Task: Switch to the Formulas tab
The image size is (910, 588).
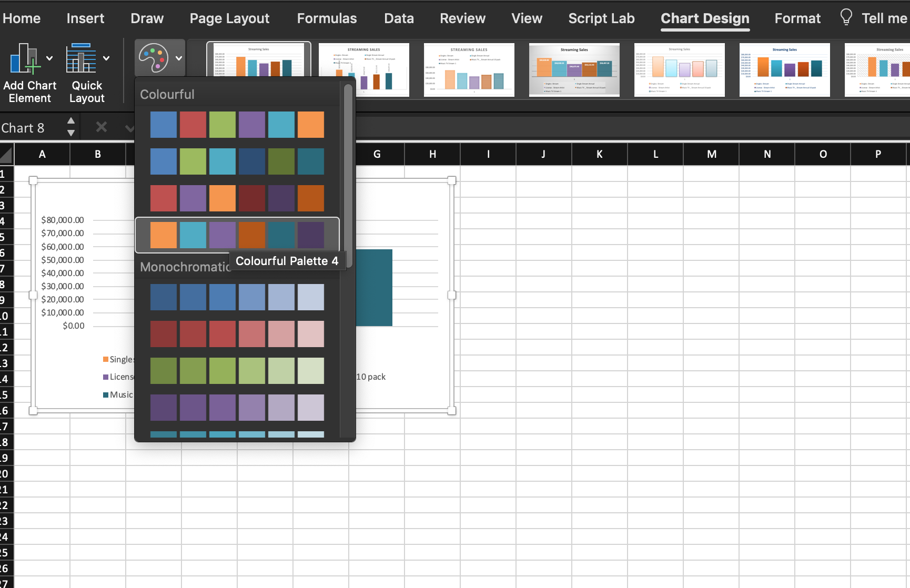Action: click(x=327, y=18)
